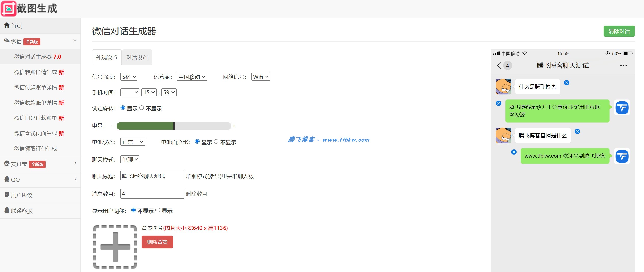This screenshot has width=644, height=272.
Task: Open the 联系客服 page
Action: tap(40, 211)
